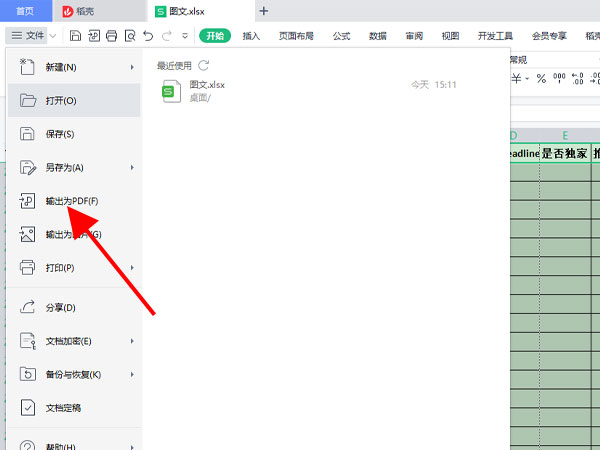This screenshot has height=450, width=600.
Task: Select 文档加密(E) menu item
Action: pyautogui.click(x=74, y=341)
